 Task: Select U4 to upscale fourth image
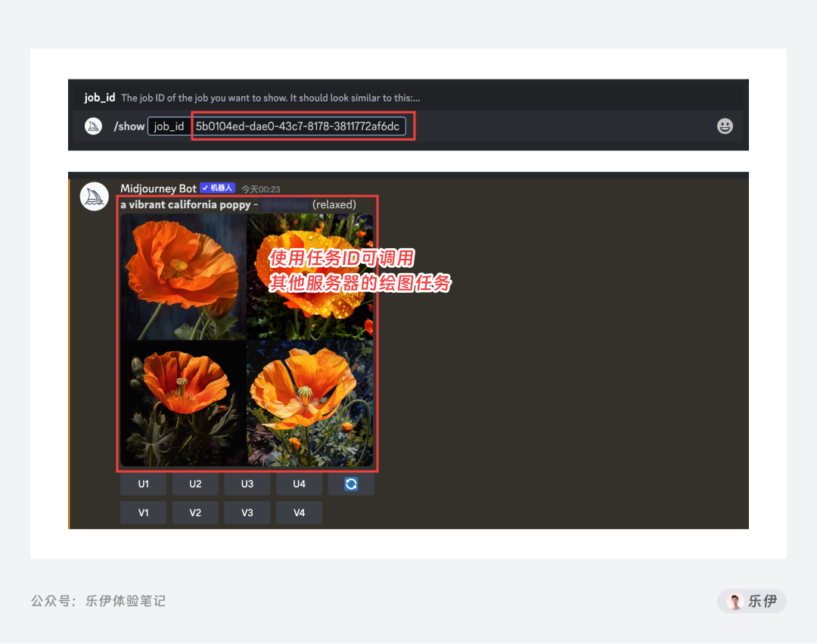click(x=299, y=484)
